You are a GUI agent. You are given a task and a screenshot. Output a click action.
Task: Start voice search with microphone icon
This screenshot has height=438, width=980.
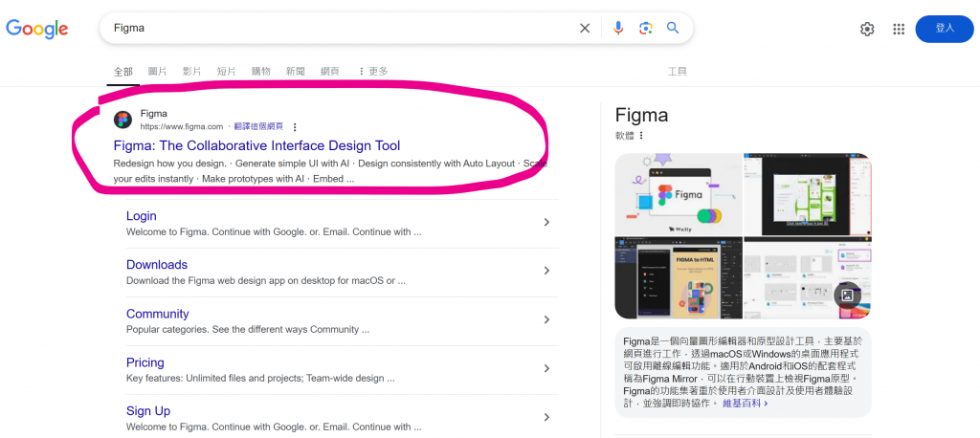pos(618,28)
